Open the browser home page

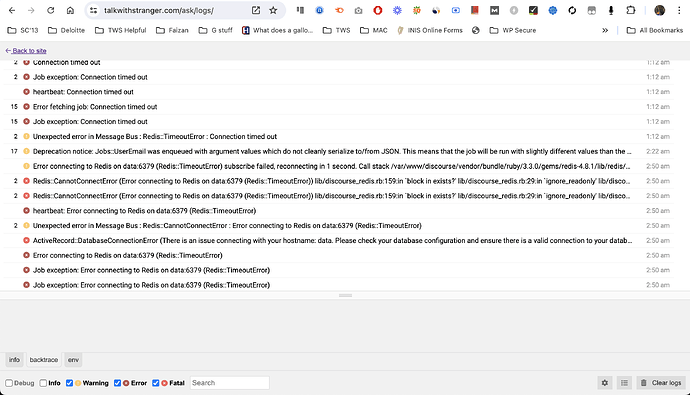tap(70, 10)
